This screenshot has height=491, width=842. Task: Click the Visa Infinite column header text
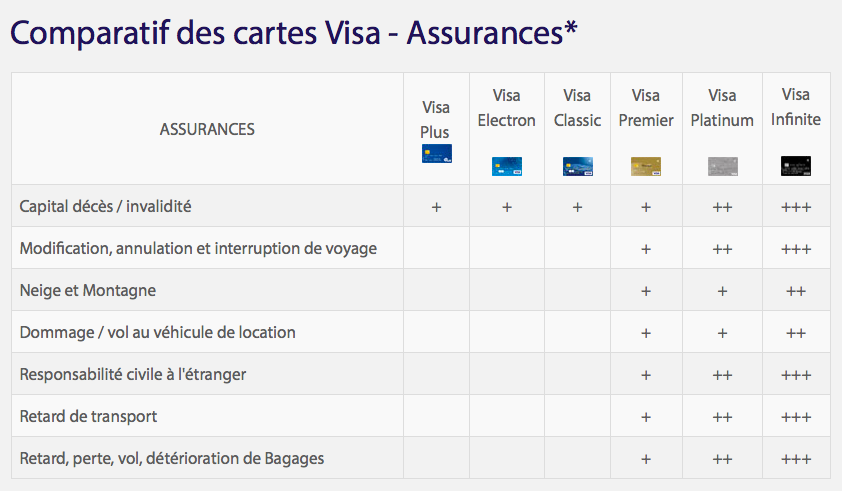click(x=795, y=107)
